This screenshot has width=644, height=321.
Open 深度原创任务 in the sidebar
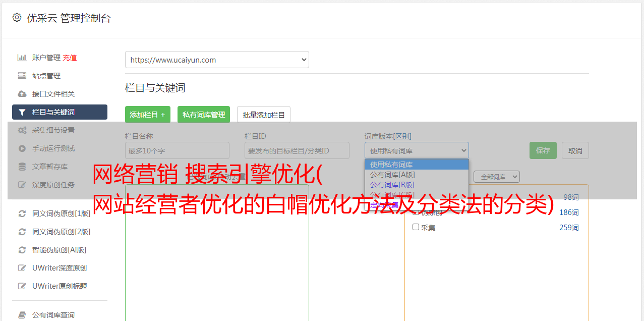[53, 185]
